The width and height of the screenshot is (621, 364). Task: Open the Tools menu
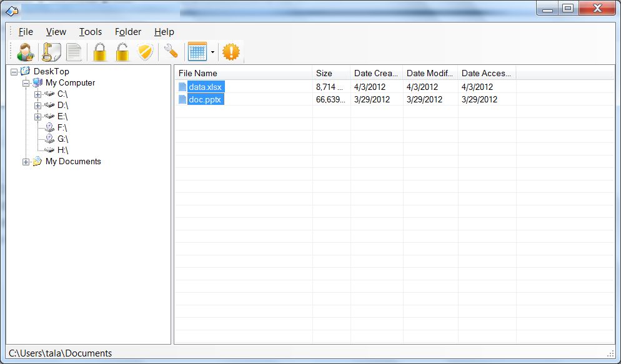click(x=91, y=32)
